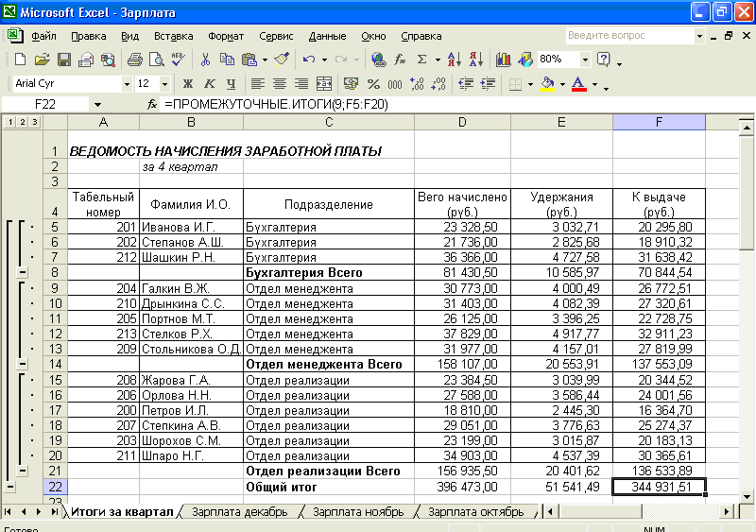The image size is (756, 532).
Task: Select cell with Шашкин Р.Н.
Action: (192, 257)
